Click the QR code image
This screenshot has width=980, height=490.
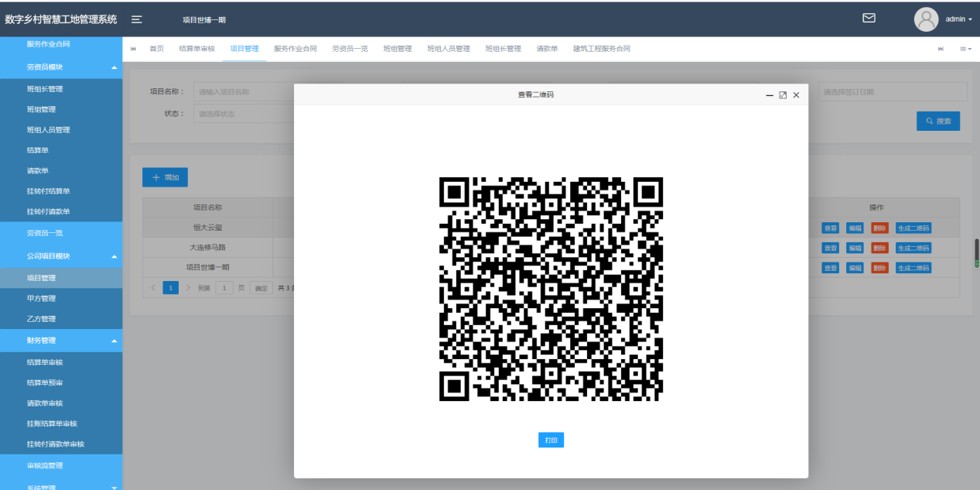[x=551, y=289]
